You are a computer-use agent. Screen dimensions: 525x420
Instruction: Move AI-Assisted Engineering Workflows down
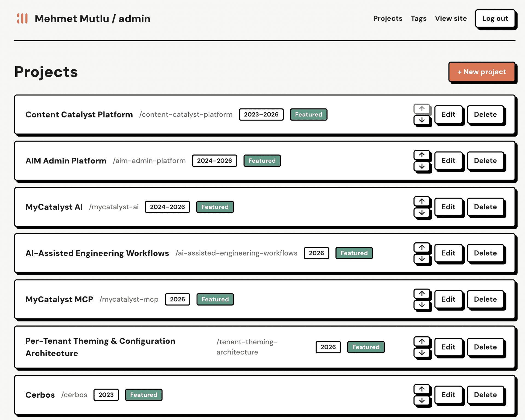(x=422, y=259)
